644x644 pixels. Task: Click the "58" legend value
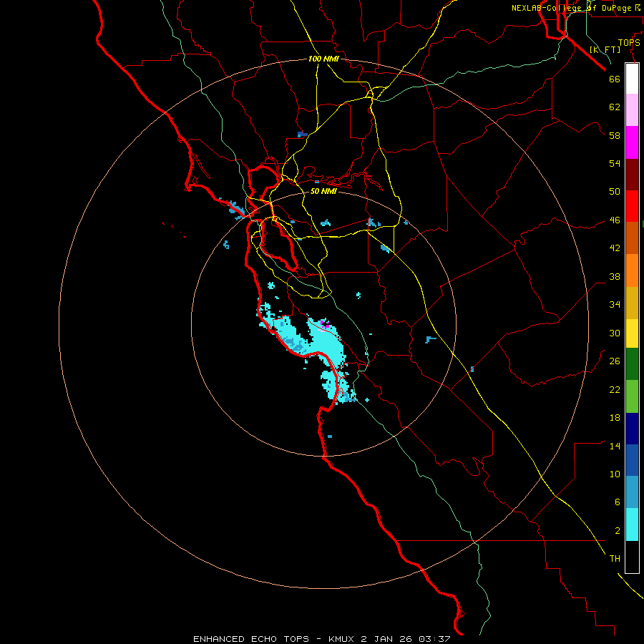pyautogui.click(x=615, y=135)
